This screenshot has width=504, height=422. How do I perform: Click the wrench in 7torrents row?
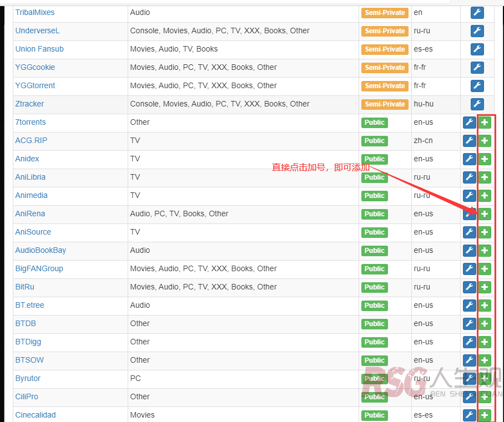[x=469, y=123]
